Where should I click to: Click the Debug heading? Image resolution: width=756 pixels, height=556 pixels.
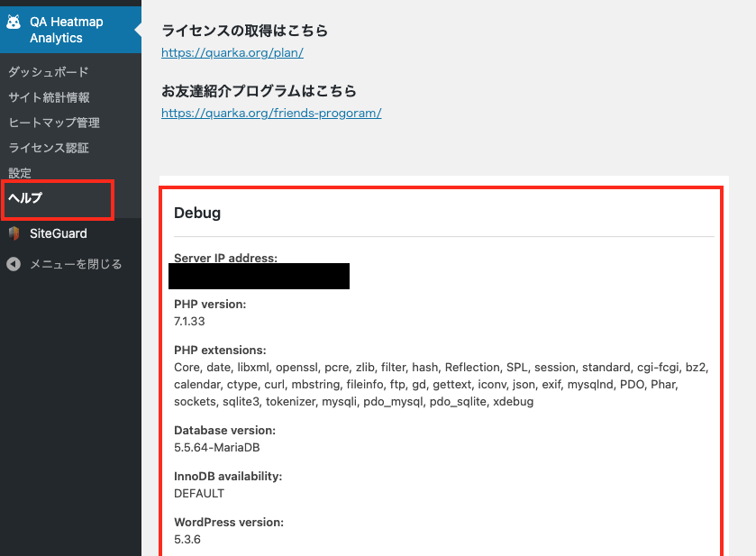pyautogui.click(x=197, y=213)
